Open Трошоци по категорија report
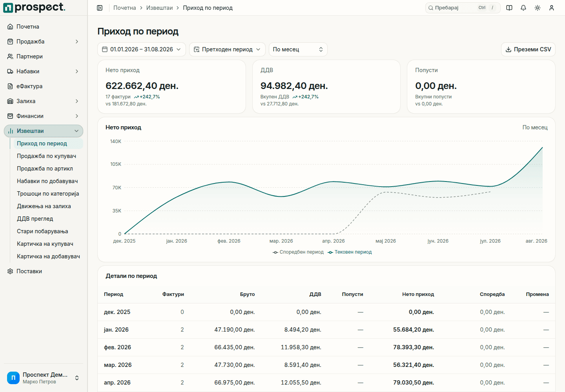Image resolution: width=565 pixels, height=392 pixels. point(48,194)
